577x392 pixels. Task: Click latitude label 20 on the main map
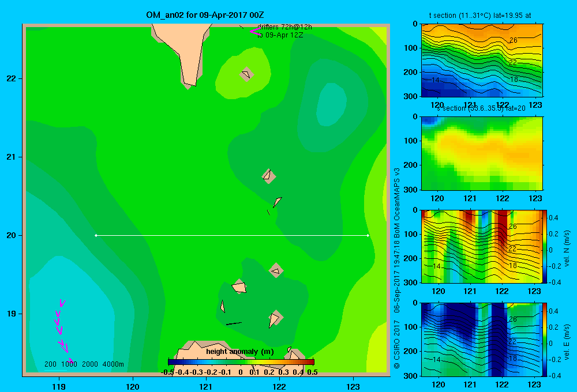[x=12, y=235]
